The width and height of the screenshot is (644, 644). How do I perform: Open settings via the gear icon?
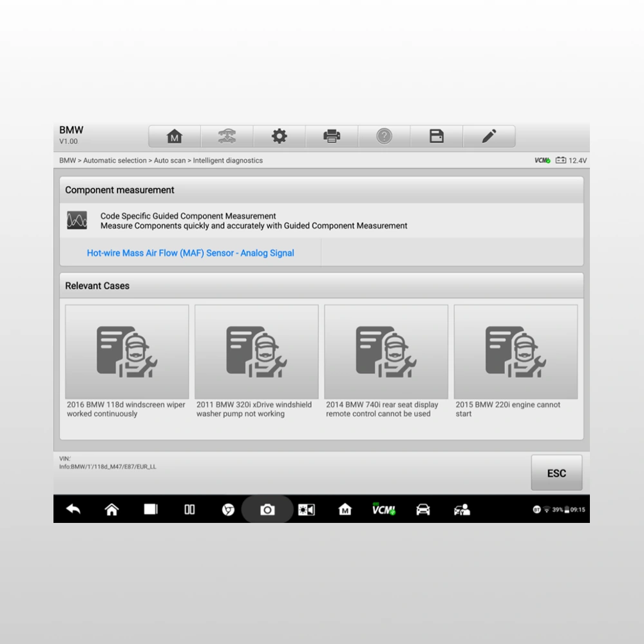coord(279,137)
